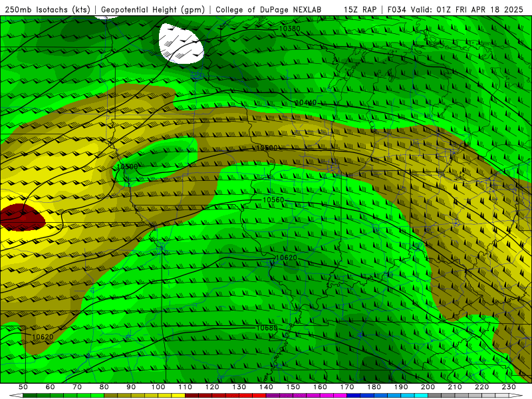Click the "15Z RAP" model run label
This screenshot has height=399, width=532.
360,9
